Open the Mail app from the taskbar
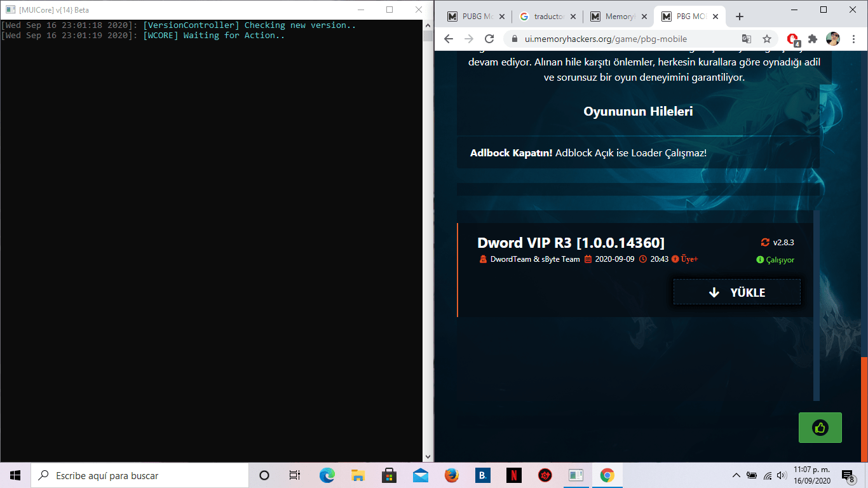The width and height of the screenshot is (868, 488). [x=420, y=475]
